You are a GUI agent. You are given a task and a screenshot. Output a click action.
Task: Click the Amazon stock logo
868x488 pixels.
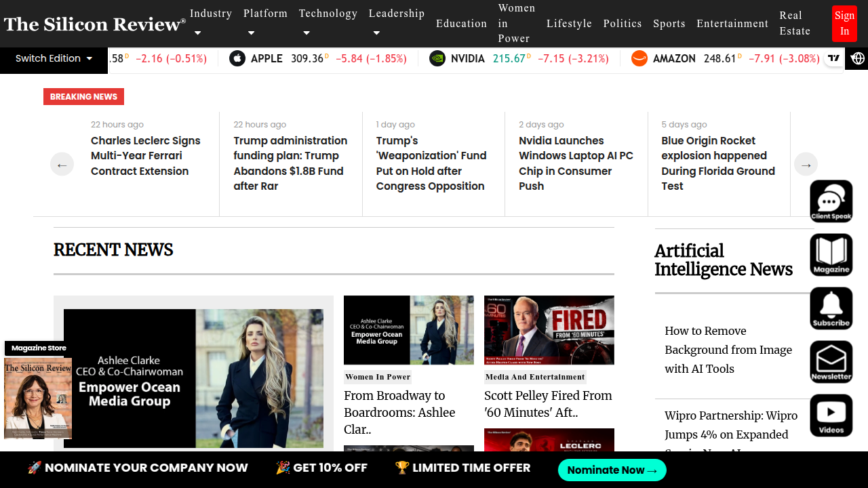click(x=639, y=59)
